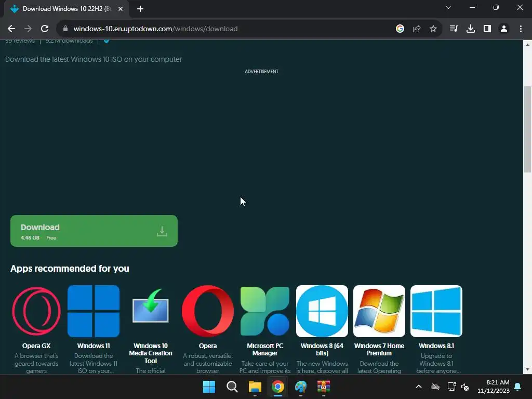Reload the current page
This screenshot has width=532, height=399.
pyautogui.click(x=45, y=29)
